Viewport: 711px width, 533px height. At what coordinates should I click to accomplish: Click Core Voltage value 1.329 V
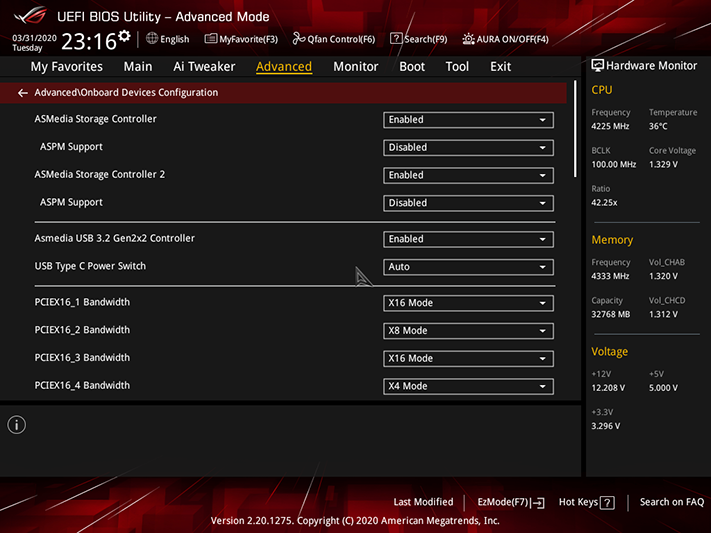click(663, 164)
